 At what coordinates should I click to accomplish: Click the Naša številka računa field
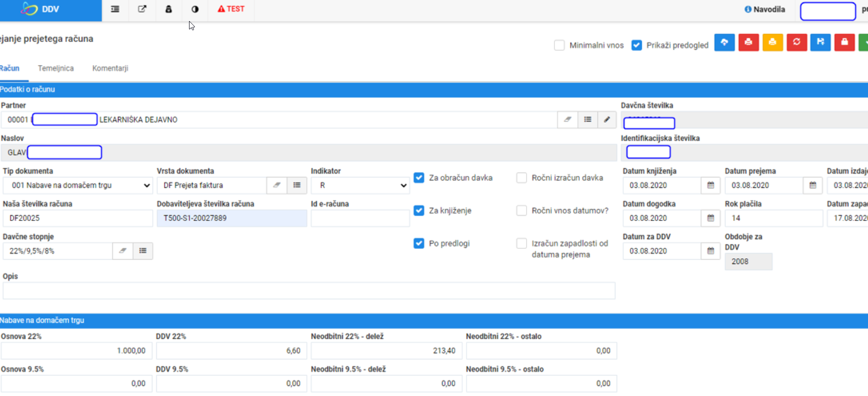[x=78, y=218]
